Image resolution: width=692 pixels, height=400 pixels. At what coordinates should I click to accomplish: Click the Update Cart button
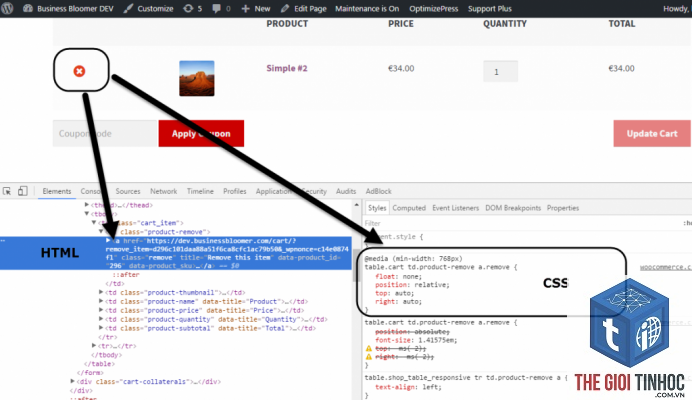[652, 133]
